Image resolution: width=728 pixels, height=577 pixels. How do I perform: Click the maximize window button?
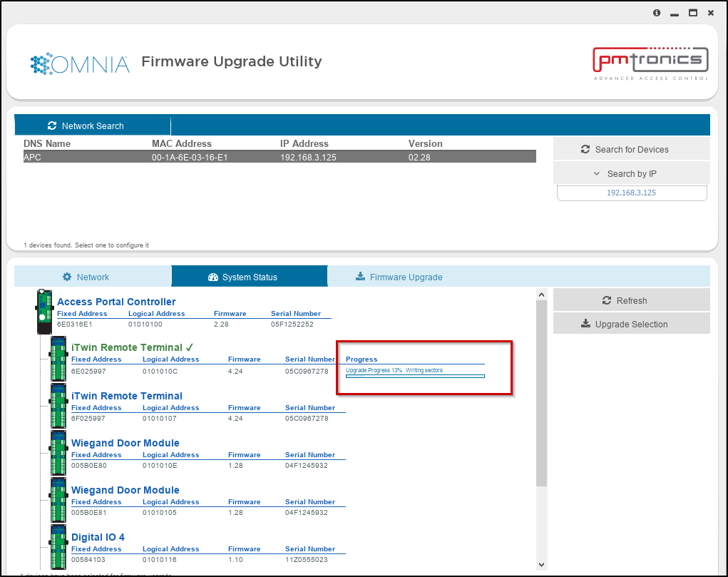click(x=693, y=13)
